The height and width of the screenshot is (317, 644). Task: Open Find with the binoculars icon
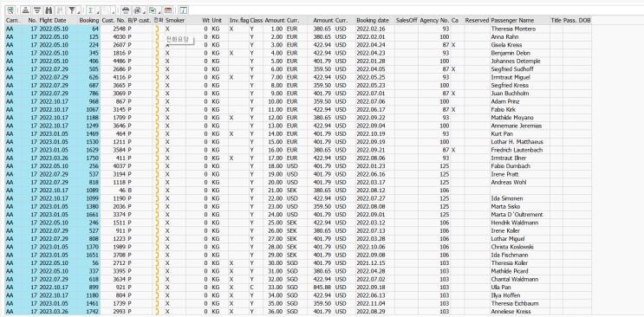(49, 10)
